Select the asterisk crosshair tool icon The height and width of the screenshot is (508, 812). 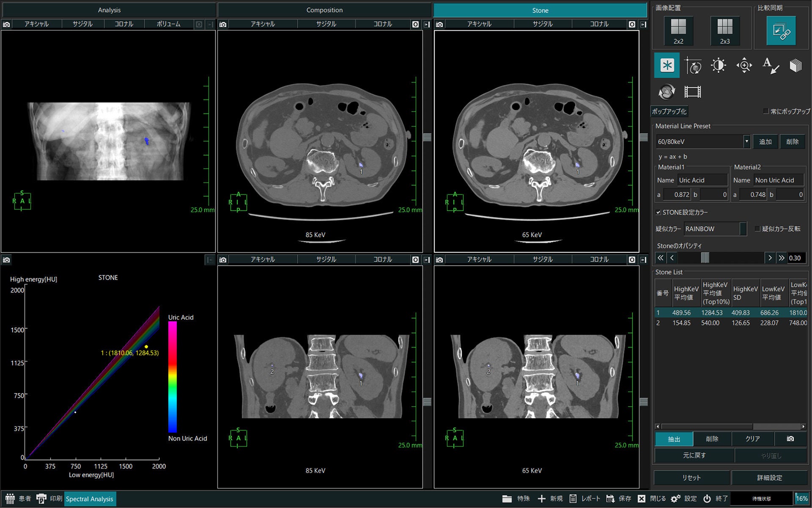667,65
